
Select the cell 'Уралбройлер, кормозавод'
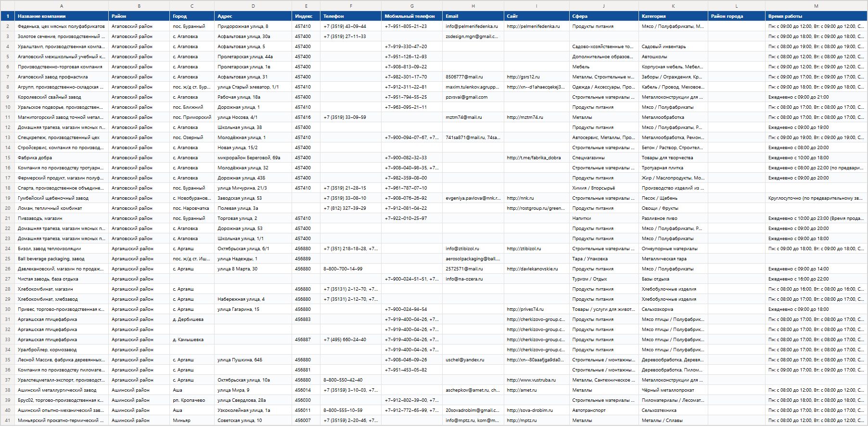coord(62,350)
